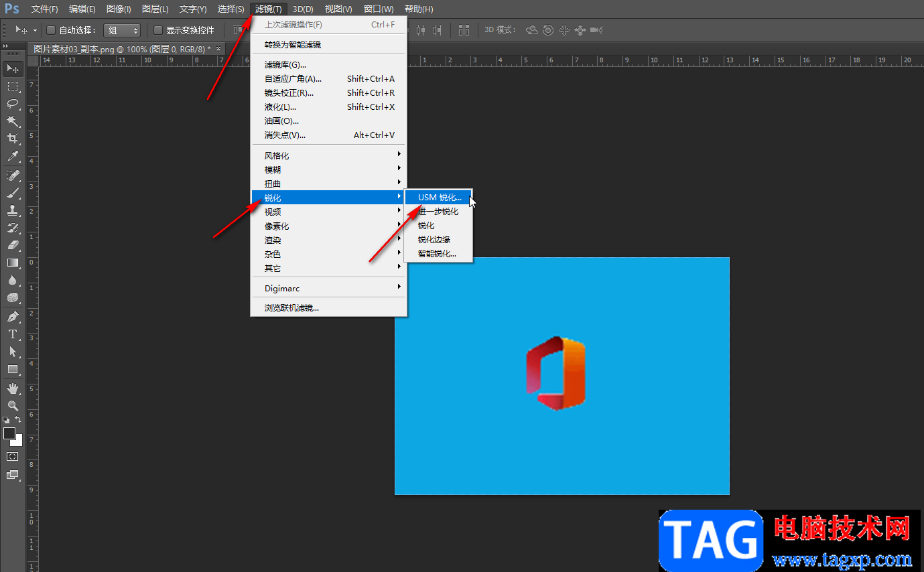Select the Eraser tool
Screen dimensions: 924x572
[x=13, y=245]
